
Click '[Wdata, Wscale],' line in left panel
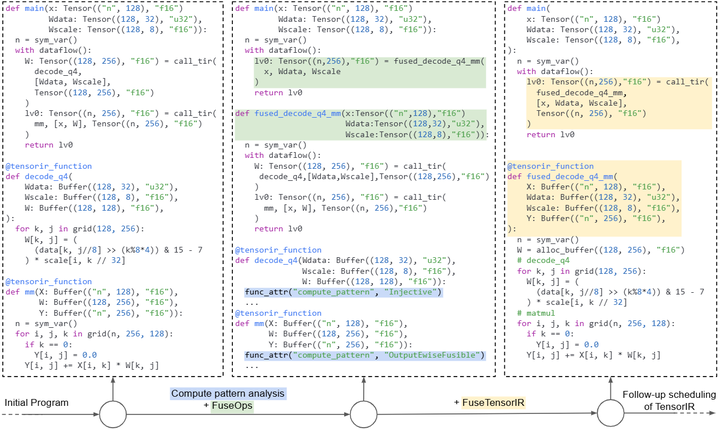[x=72, y=82]
